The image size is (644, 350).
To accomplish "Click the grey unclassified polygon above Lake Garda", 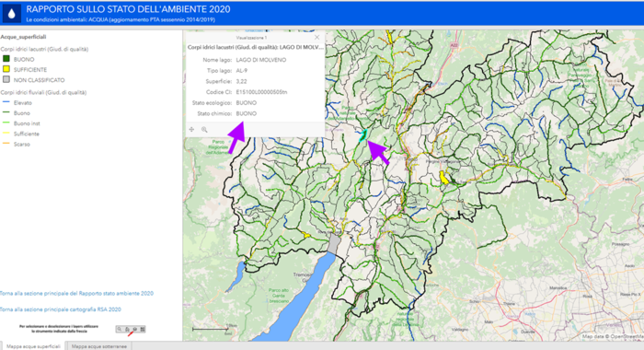I will click(334, 244).
